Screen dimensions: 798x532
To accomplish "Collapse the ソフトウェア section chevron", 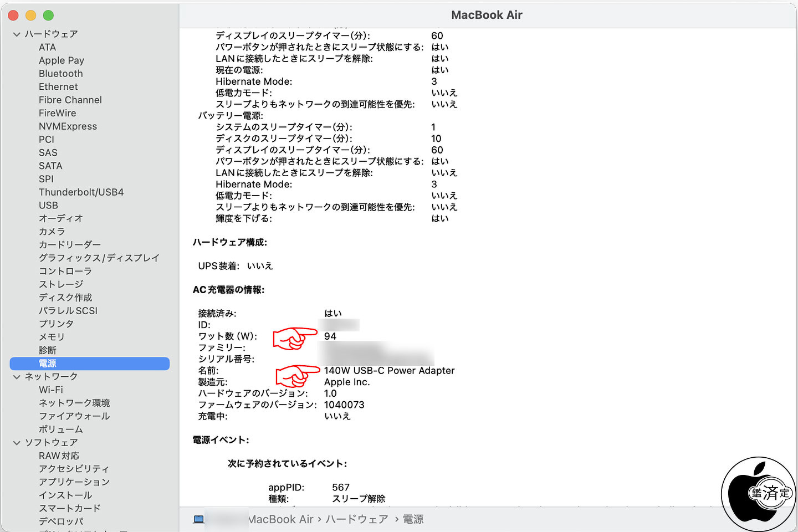I will 17,443.
